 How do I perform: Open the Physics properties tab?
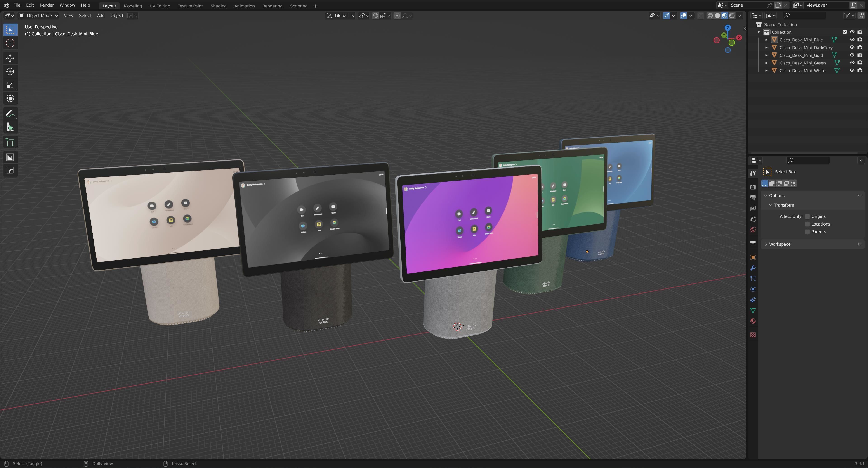click(753, 289)
